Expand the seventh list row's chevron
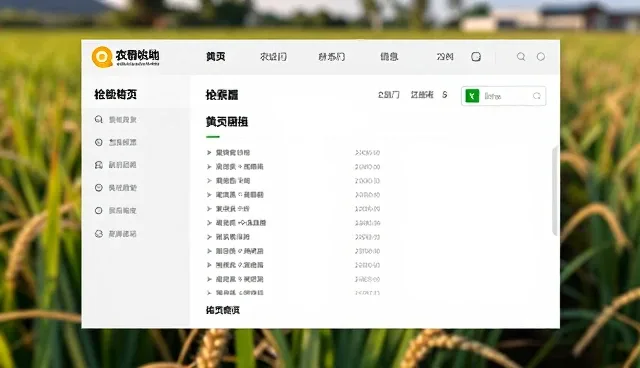Image resolution: width=640 pixels, height=368 pixels. [209, 237]
